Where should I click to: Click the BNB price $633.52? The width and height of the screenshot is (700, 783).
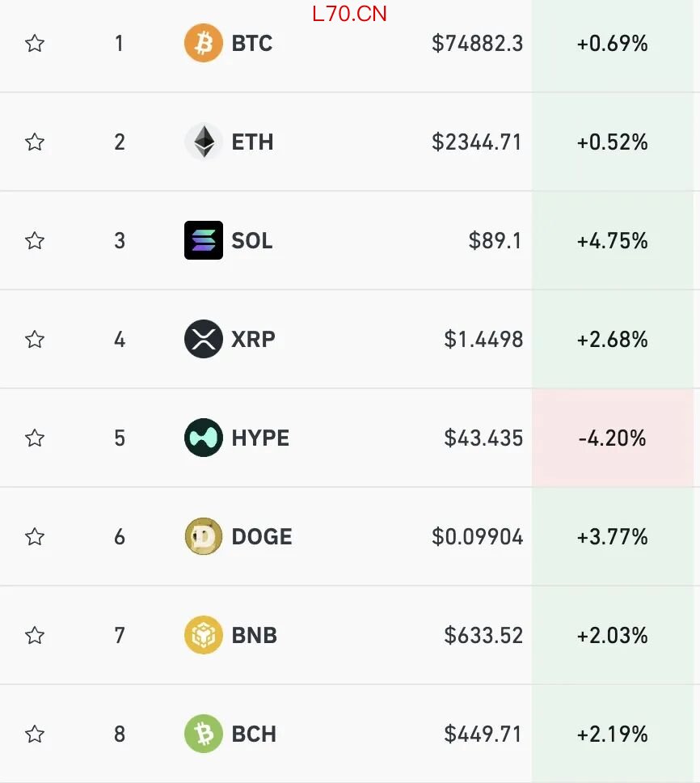pos(483,636)
